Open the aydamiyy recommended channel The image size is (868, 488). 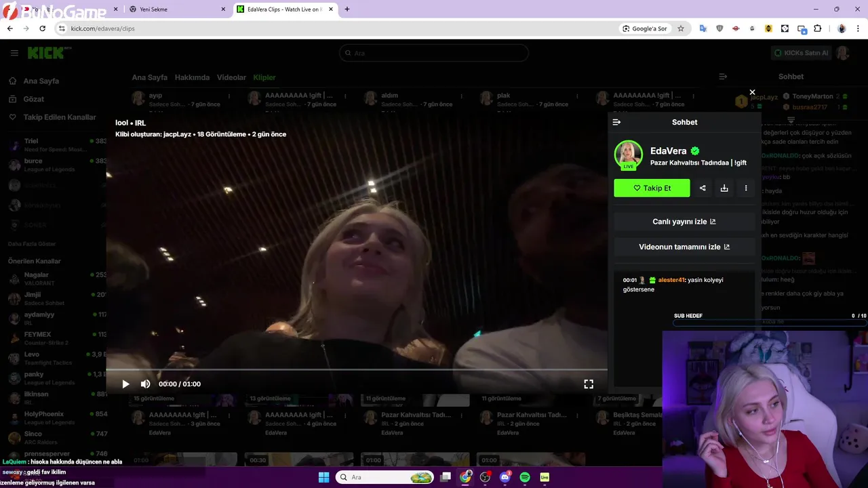[57, 318]
